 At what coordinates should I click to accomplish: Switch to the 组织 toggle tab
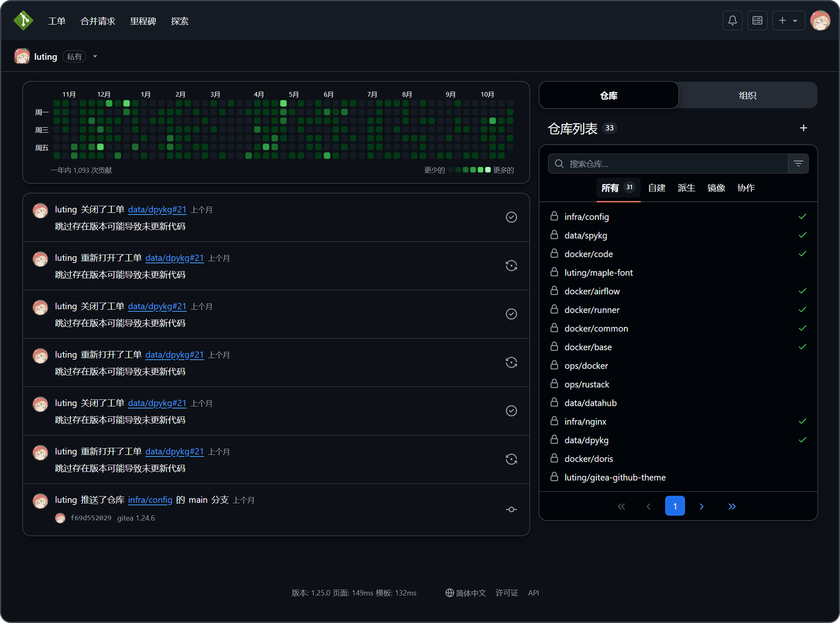pos(747,96)
